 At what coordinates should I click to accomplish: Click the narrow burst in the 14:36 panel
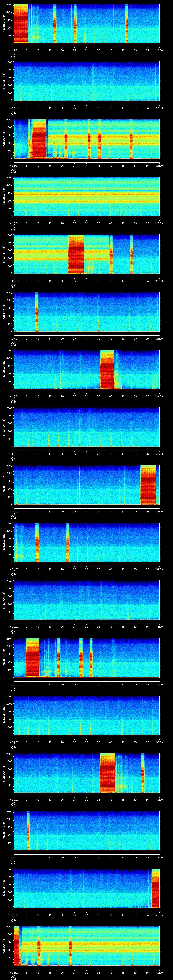coord(28,831)
